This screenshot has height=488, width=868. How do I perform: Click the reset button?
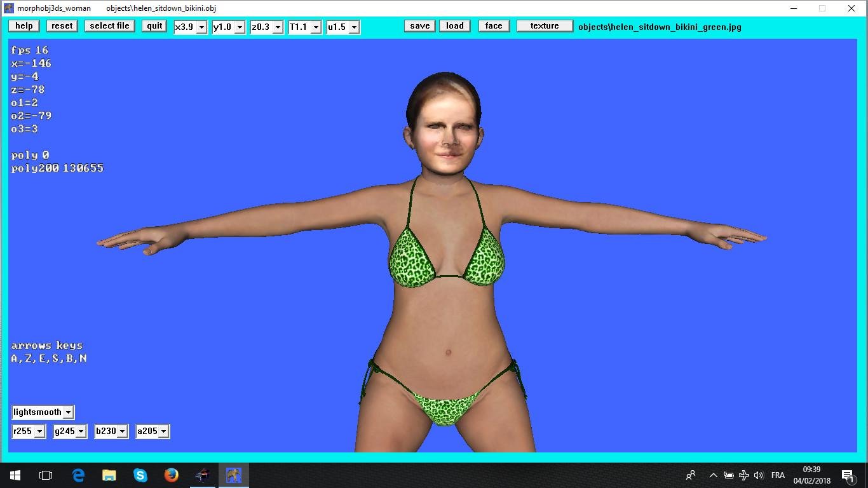pyautogui.click(x=62, y=26)
